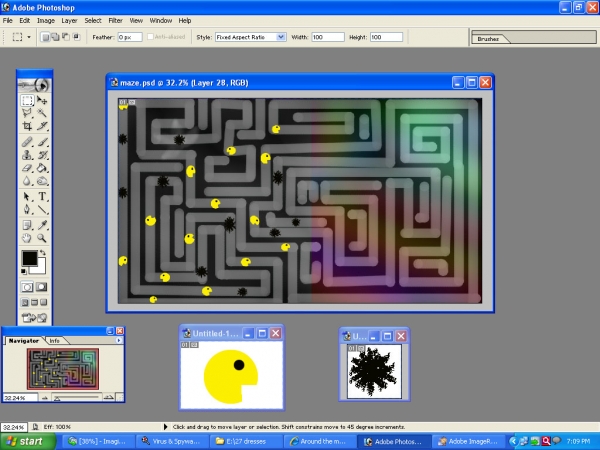Click the Windows Start button
Screen dimensions: 600x450
coord(28,442)
